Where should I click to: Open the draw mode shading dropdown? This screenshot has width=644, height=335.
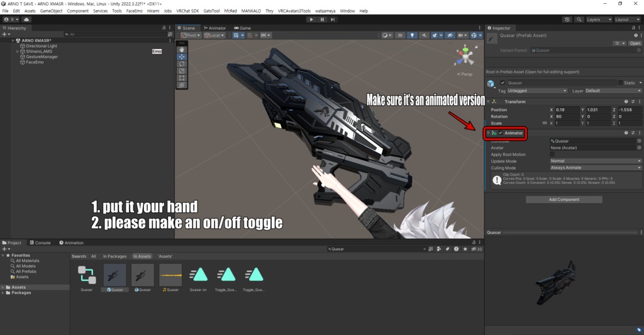coord(387,35)
